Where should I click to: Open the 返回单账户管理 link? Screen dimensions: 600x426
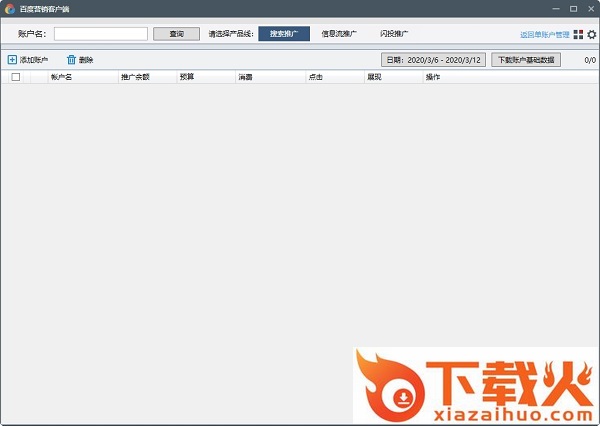coord(545,35)
